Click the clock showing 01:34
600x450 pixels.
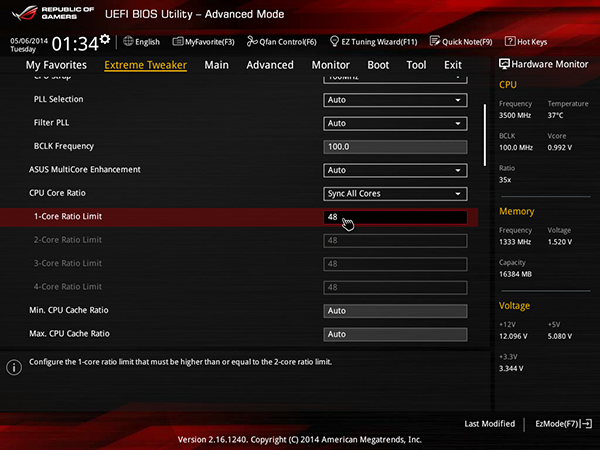click(x=75, y=44)
